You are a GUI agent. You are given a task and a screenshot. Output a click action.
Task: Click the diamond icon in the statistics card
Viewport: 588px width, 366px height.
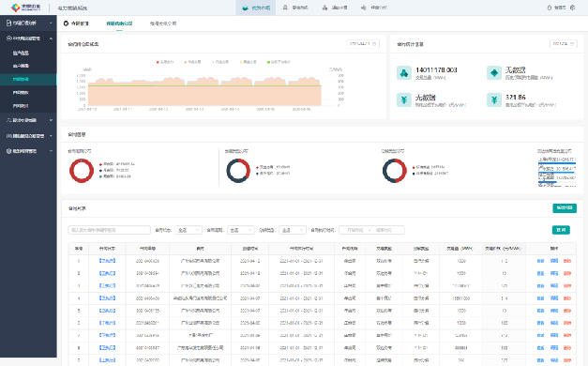point(494,73)
